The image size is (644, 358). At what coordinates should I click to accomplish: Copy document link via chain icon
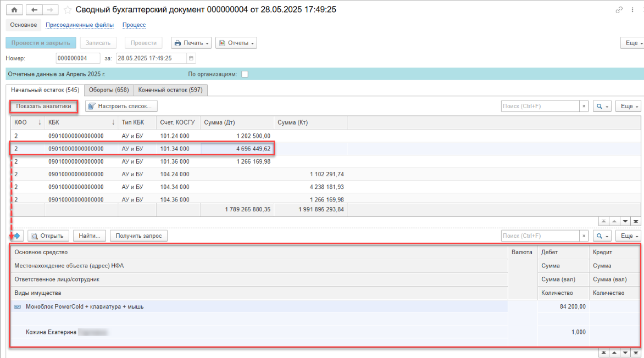[619, 10]
